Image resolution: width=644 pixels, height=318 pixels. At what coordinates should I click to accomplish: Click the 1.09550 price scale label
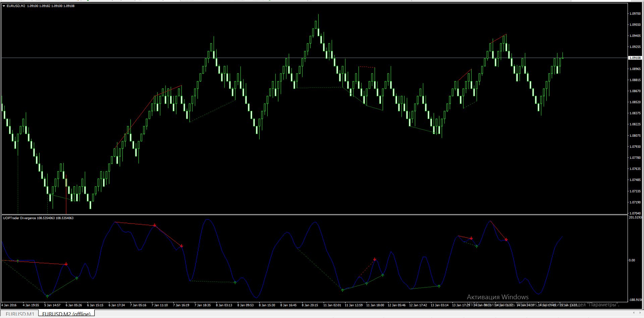(635, 25)
